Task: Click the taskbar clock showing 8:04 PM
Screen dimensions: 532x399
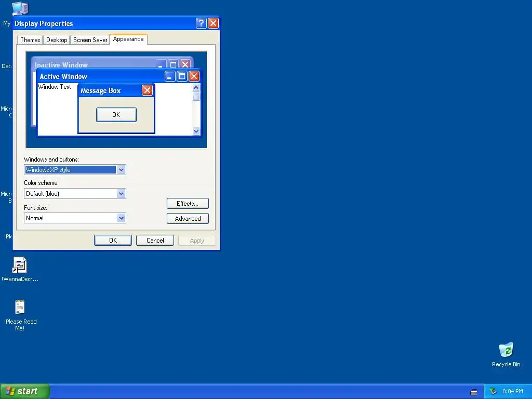Action: point(512,392)
